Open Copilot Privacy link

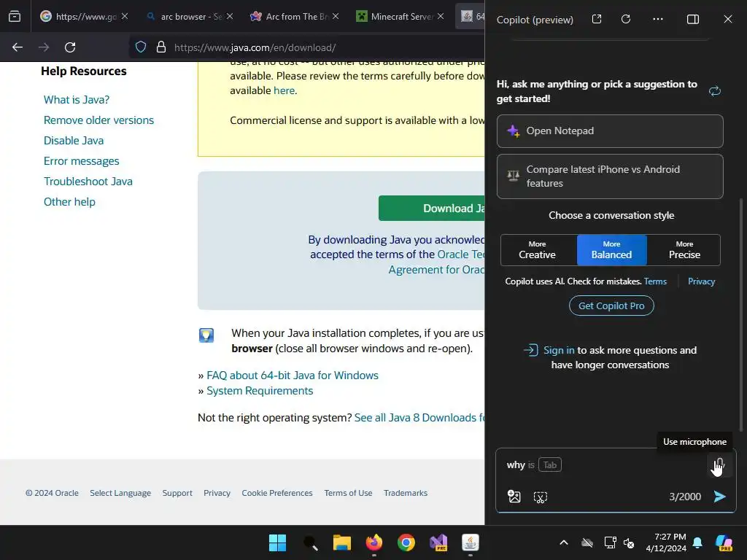pos(701,281)
